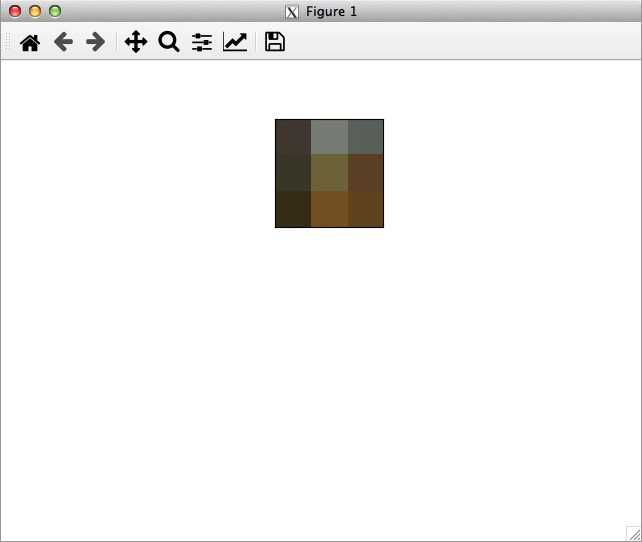Click the window resize grip in corner
Image resolution: width=642 pixels, height=542 pixels.
tap(633, 533)
